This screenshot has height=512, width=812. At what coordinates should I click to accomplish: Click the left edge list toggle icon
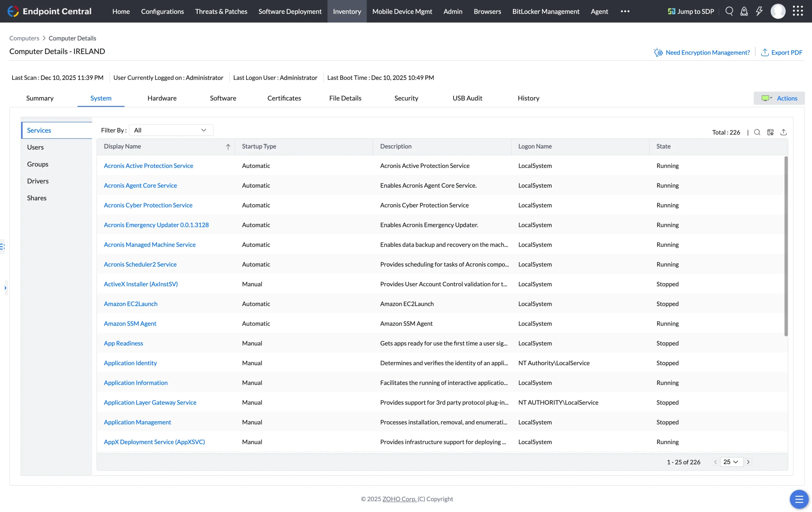(2, 246)
